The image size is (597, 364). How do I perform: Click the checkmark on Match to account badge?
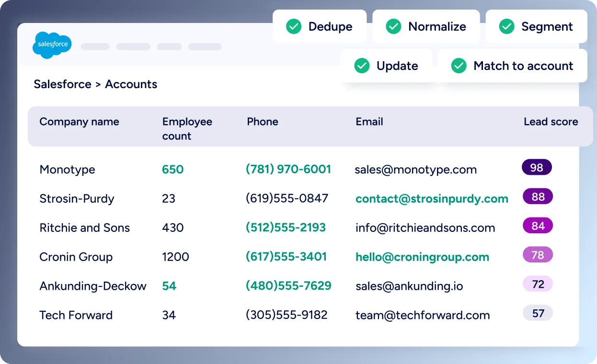point(459,66)
